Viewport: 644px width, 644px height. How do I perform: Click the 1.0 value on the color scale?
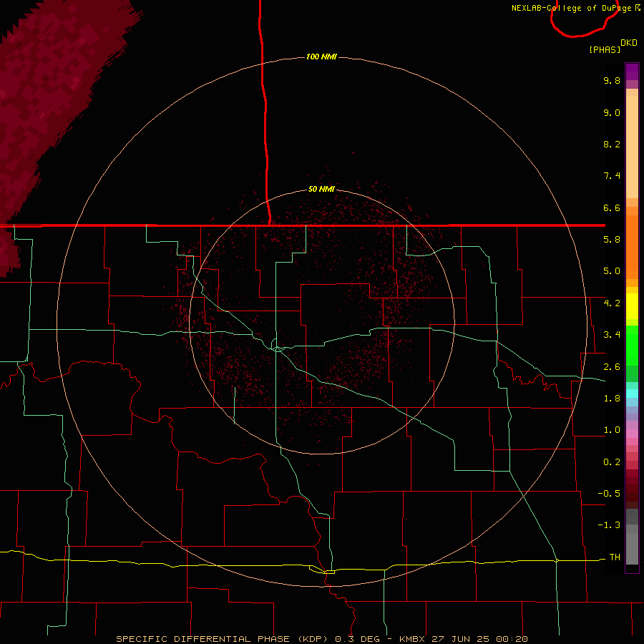pyautogui.click(x=612, y=430)
